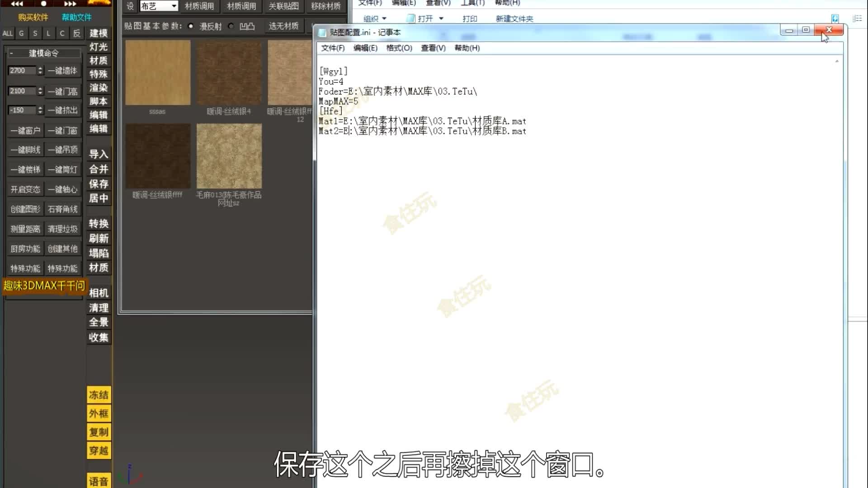The image size is (868, 488).
Task: Click the 相机 (camera) sidebar icon
Action: (x=98, y=293)
